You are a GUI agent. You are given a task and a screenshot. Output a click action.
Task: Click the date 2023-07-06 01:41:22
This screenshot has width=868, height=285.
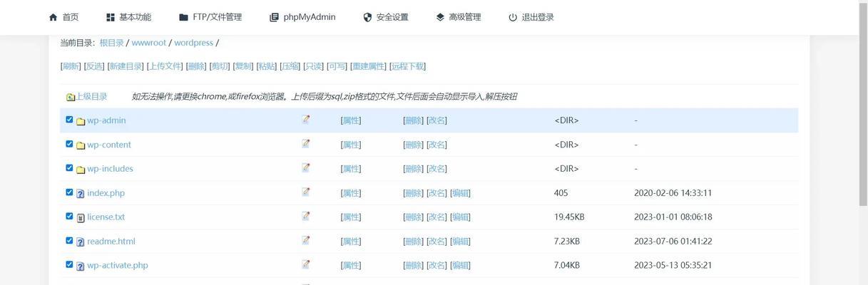673,241
